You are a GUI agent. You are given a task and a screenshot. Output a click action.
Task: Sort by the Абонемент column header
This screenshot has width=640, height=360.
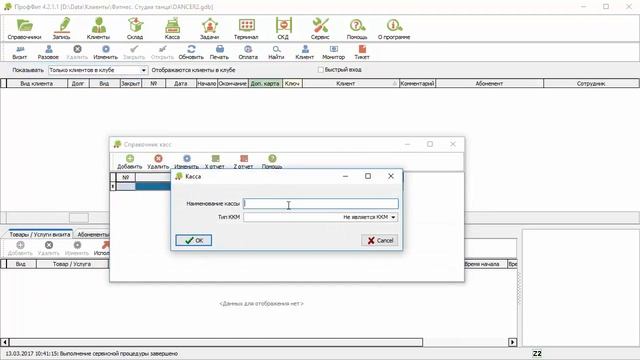489,83
